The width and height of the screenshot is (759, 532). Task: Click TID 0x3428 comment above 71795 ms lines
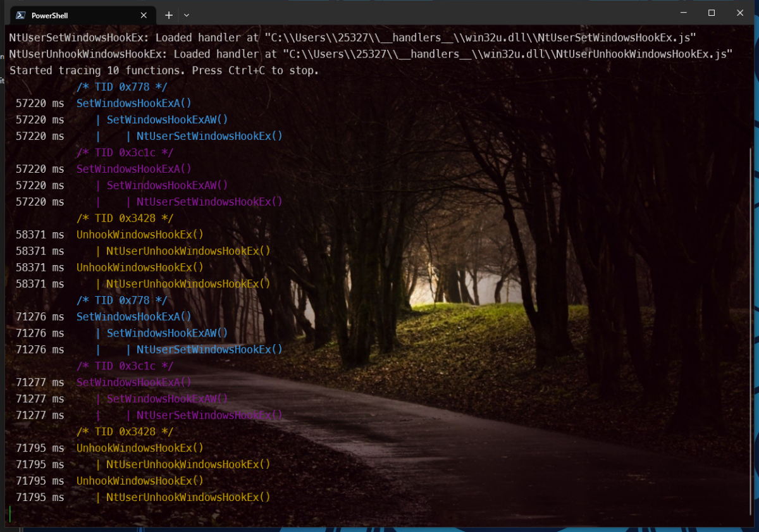125,431
